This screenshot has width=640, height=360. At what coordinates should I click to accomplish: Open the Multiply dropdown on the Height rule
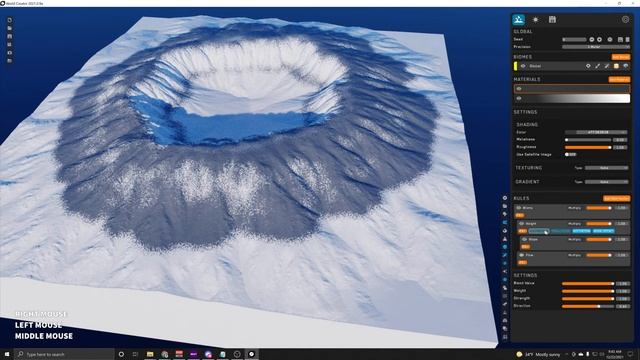click(574, 224)
